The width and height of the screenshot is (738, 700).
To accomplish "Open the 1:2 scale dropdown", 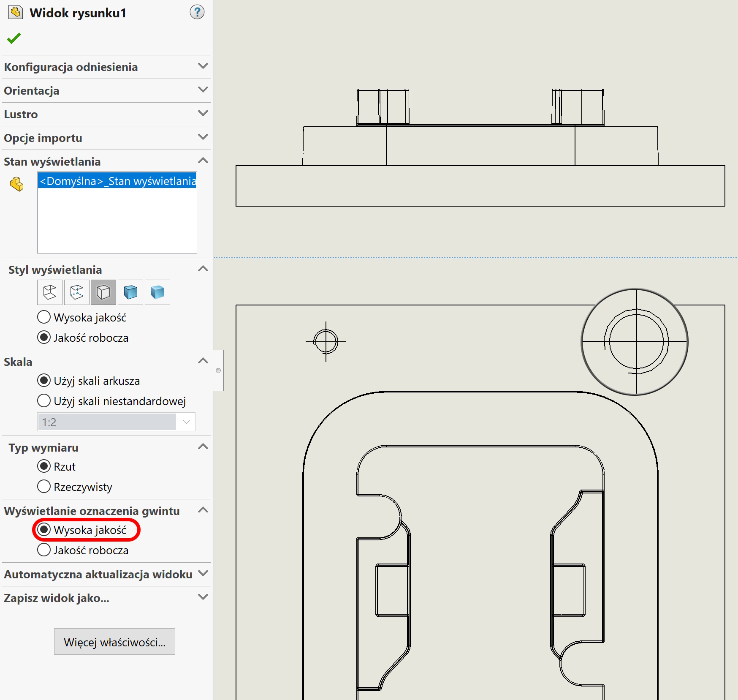I will coord(186,422).
